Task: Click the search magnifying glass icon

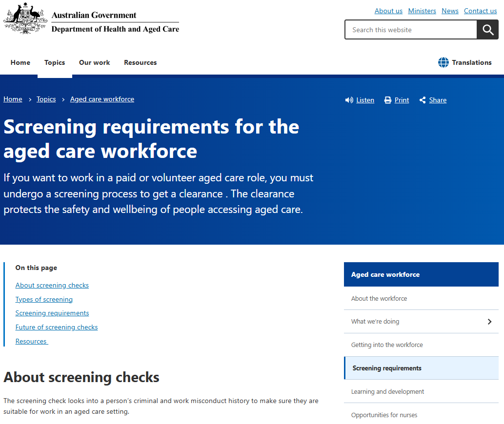Action: pos(487,29)
